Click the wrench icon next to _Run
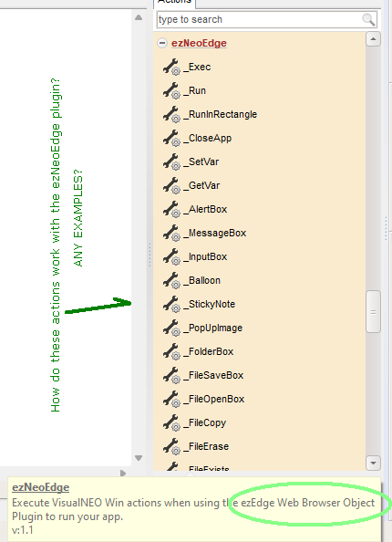The width and height of the screenshot is (392, 542). point(171,90)
